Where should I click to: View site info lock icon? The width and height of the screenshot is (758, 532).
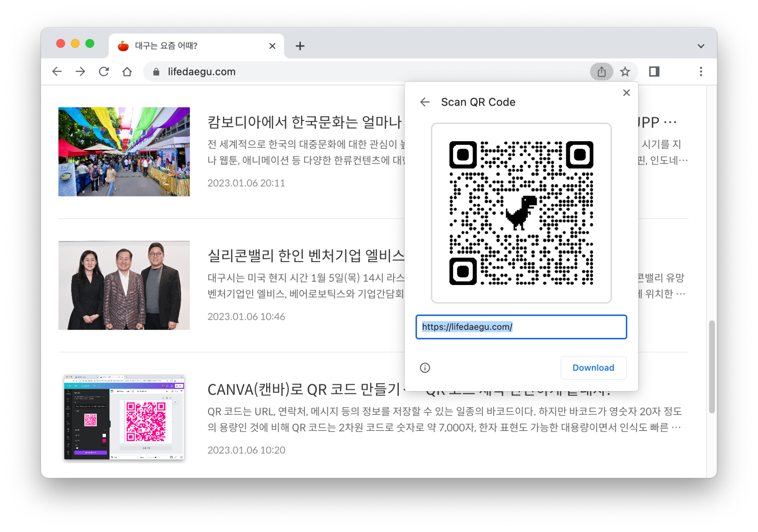pyautogui.click(x=156, y=71)
